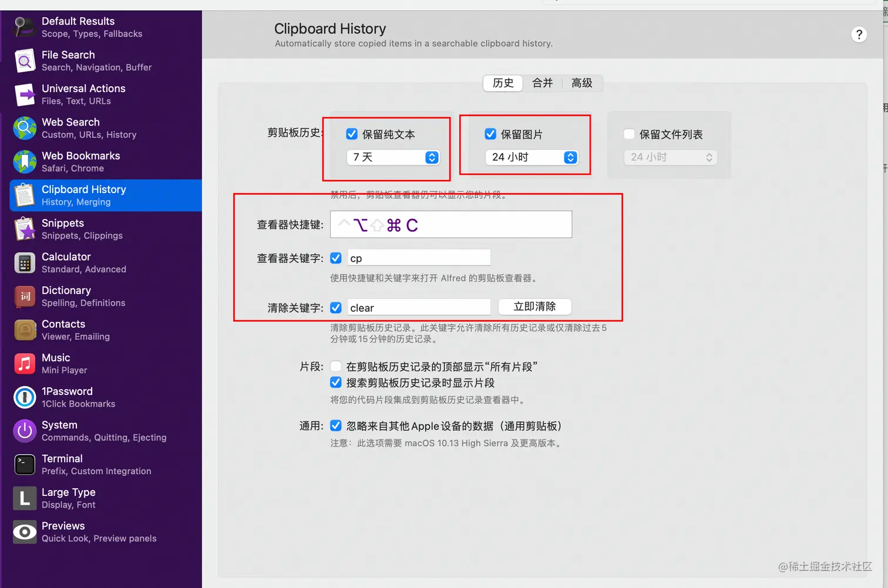Select the Clipboard History clipboard icon

point(25,195)
